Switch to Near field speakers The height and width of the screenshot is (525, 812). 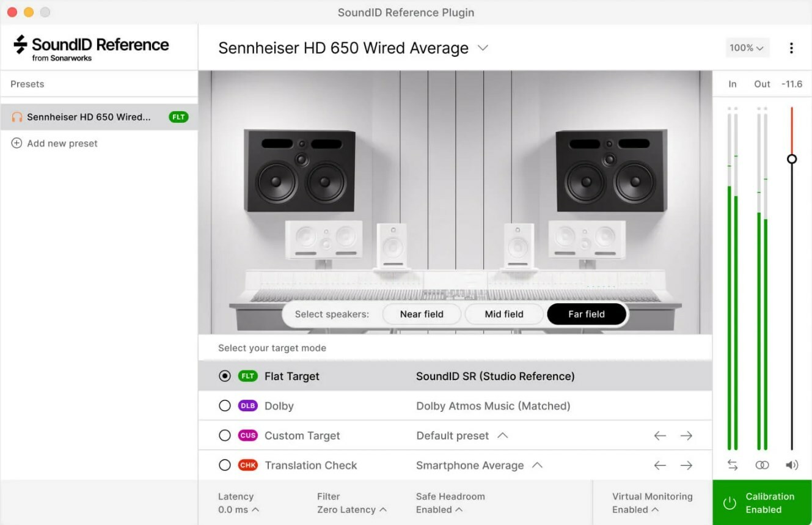[422, 314]
